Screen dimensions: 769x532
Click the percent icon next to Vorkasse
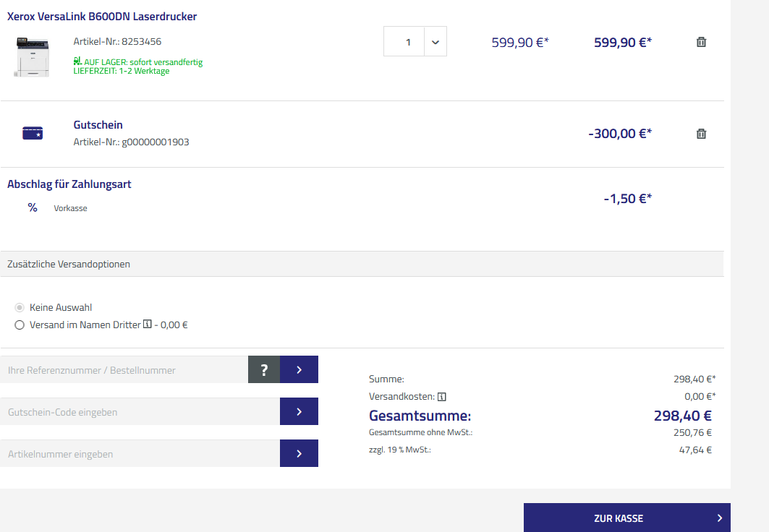[x=33, y=207]
